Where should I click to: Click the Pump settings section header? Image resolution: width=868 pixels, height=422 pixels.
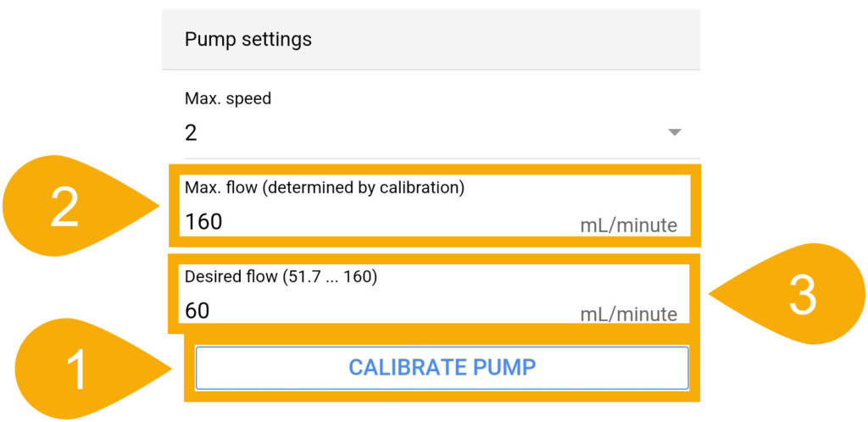point(248,40)
